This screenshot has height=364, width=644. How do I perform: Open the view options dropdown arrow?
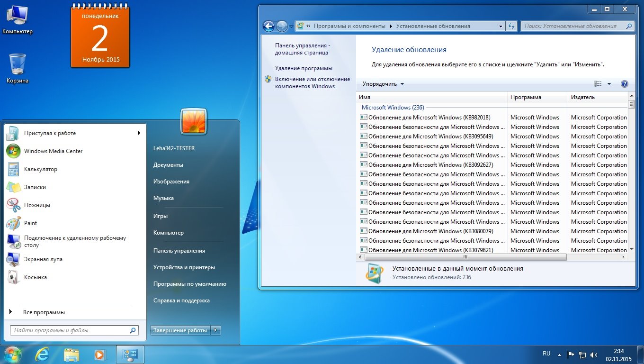click(x=609, y=84)
